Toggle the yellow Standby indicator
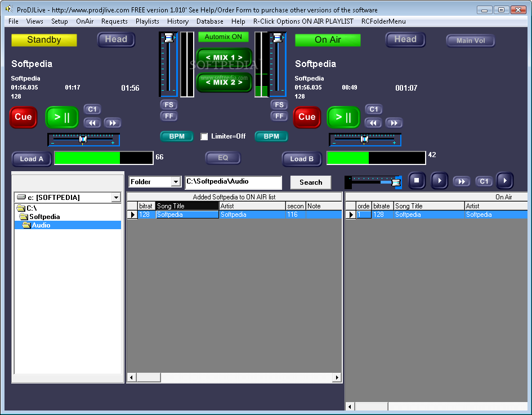This screenshot has height=415, width=532. (44, 40)
